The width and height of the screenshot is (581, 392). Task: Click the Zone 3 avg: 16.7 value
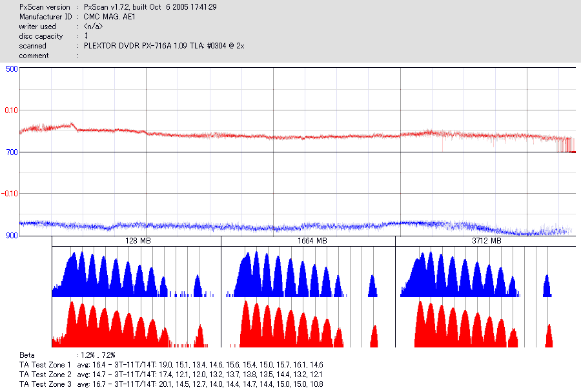(x=91, y=384)
